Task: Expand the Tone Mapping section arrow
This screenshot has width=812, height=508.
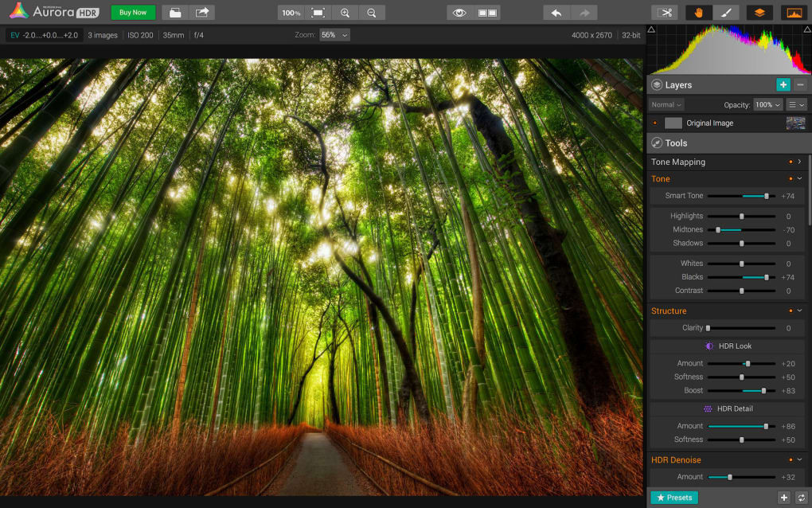Action: pyautogui.click(x=800, y=162)
